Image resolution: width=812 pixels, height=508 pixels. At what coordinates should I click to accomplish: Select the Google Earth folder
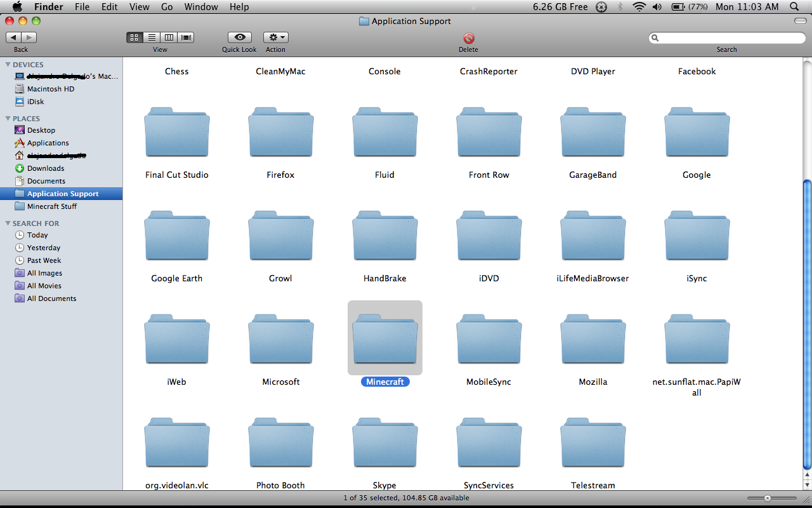point(177,235)
